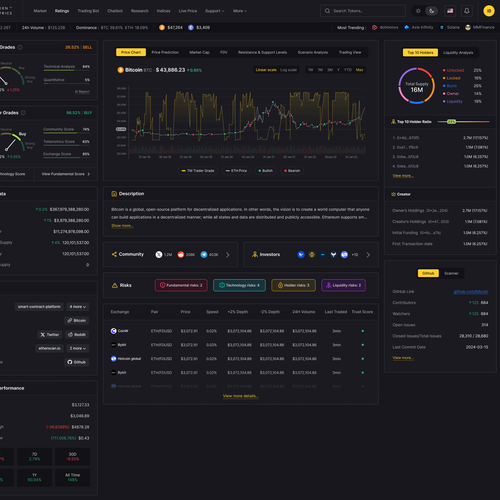
Task: Expand the Community chevron arrow
Action: (x=228, y=255)
